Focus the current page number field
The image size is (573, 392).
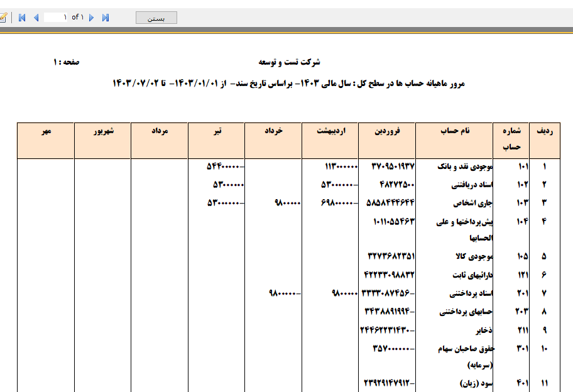[x=55, y=17]
